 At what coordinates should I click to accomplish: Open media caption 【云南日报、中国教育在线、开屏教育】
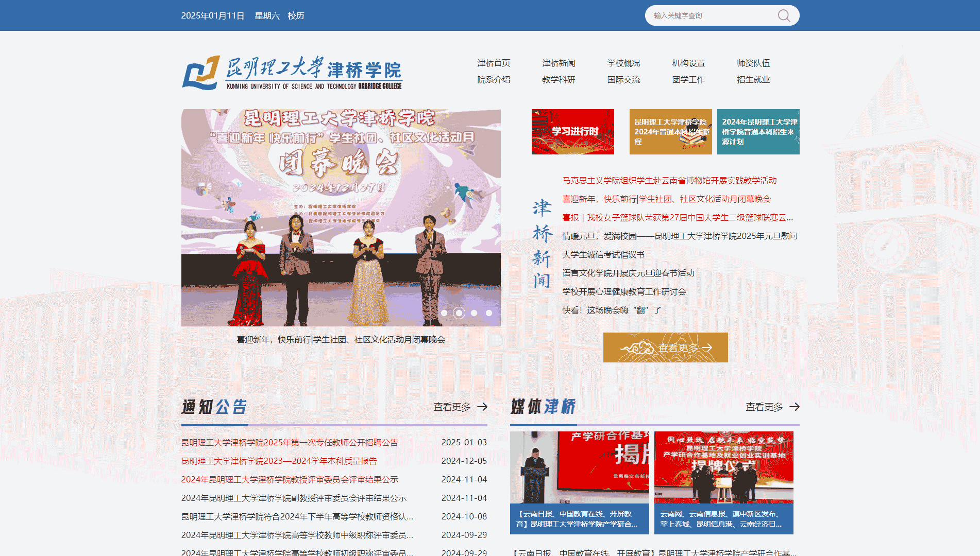click(x=580, y=519)
